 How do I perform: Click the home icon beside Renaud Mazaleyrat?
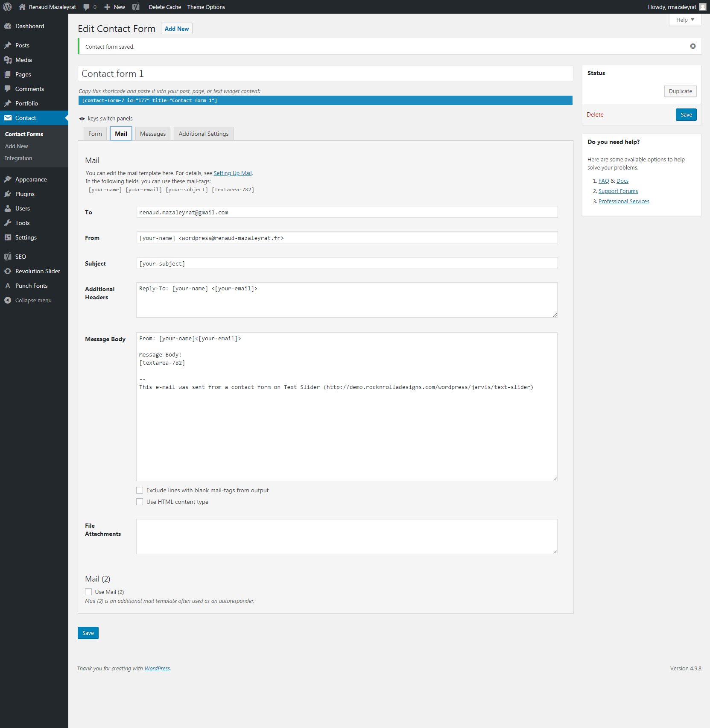[x=22, y=7]
